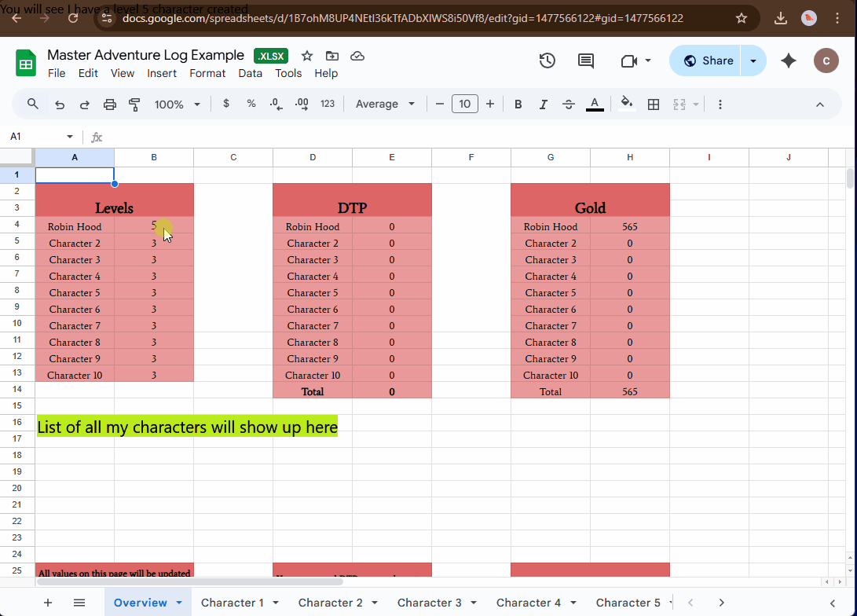Click the Share button
This screenshot has height=616, width=857.
pos(705,60)
